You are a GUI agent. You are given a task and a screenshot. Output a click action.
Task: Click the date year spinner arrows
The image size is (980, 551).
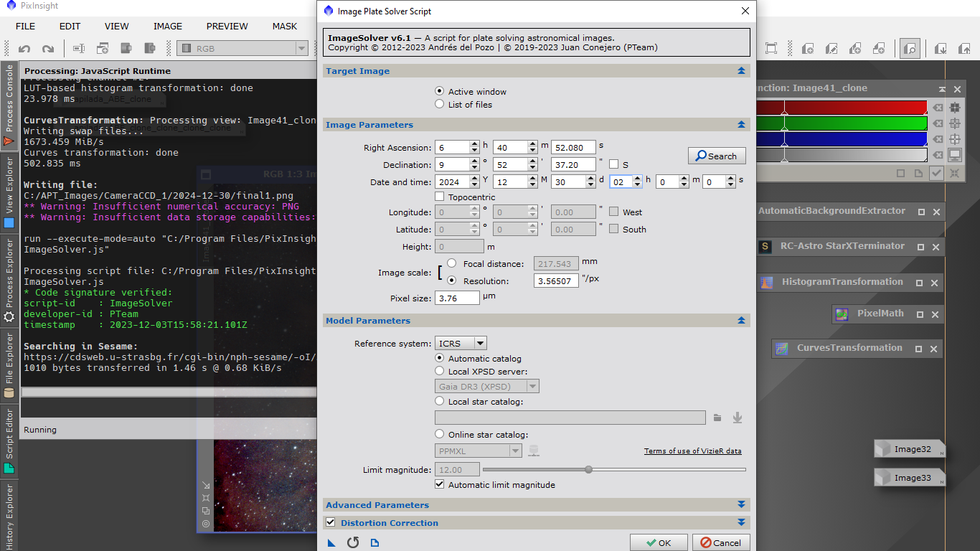click(x=474, y=182)
